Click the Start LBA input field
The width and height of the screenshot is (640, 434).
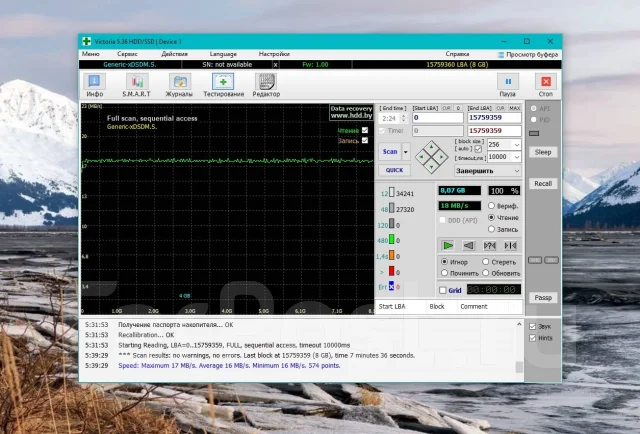pos(438,118)
